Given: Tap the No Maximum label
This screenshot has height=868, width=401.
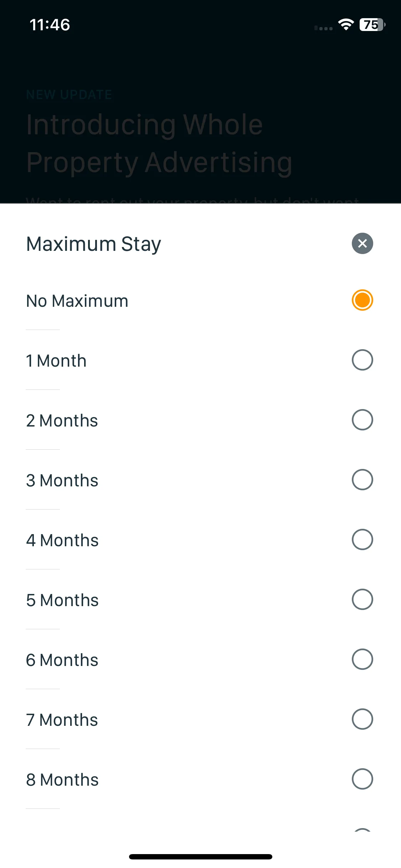Looking at the screenshot, I should click(x=77, y=301).
